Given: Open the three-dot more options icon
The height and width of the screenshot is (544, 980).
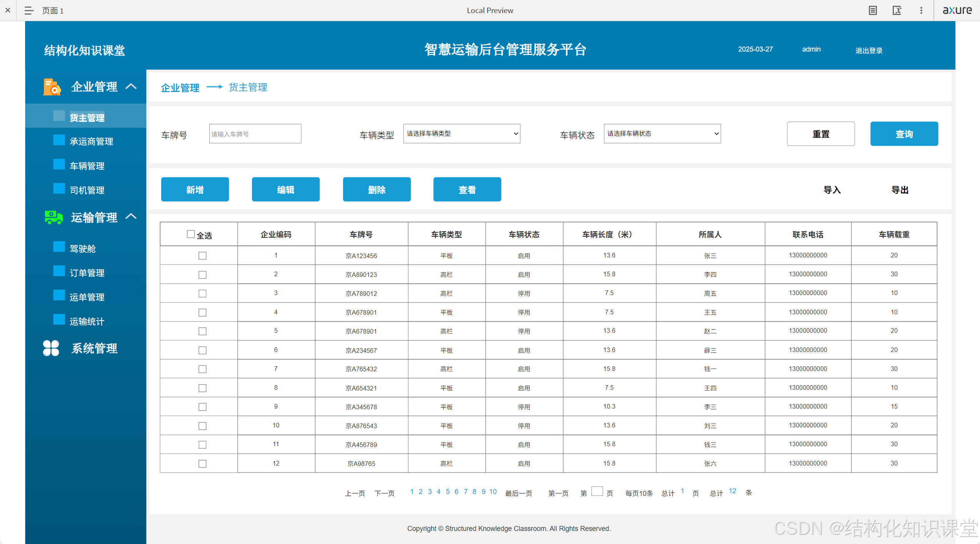Looking at the screenshot, I should (x=921, y=10).
